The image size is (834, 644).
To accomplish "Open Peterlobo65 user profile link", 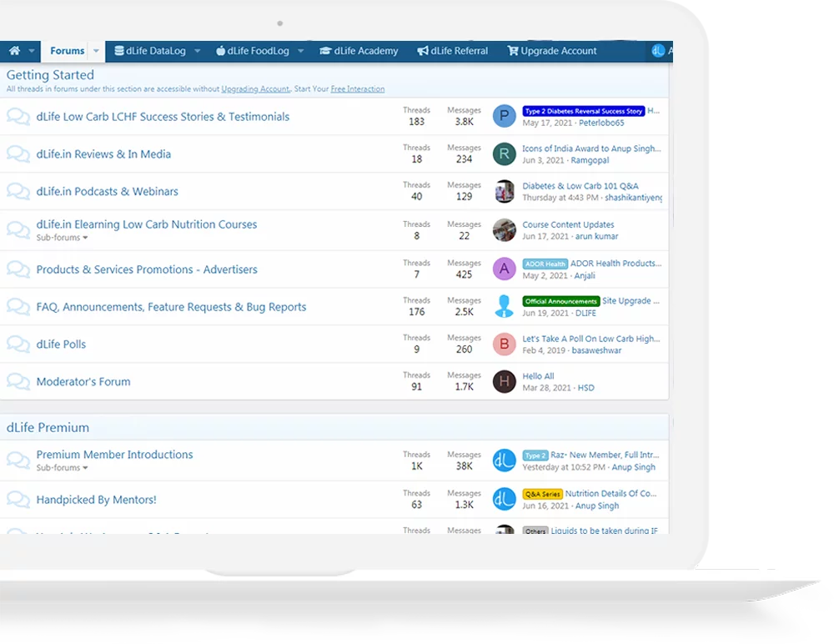I will [x=601, y=123].
